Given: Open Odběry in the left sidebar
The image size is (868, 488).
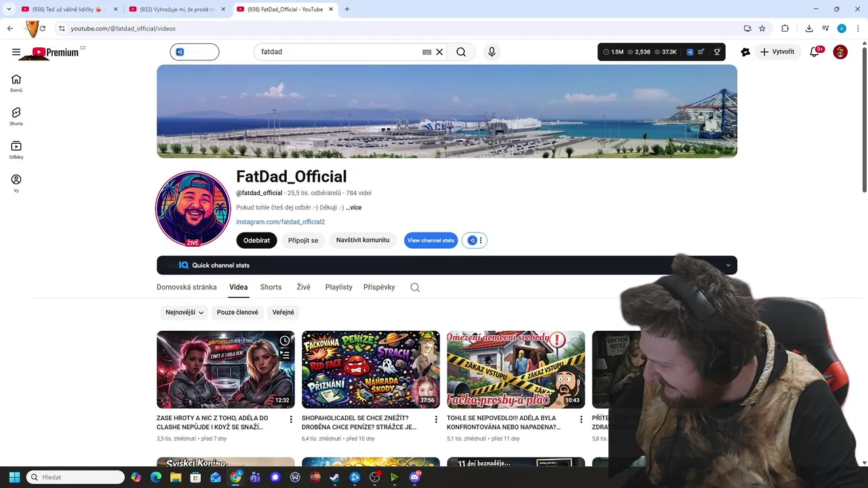Looking at the screenshot, I should coord(16,150).
